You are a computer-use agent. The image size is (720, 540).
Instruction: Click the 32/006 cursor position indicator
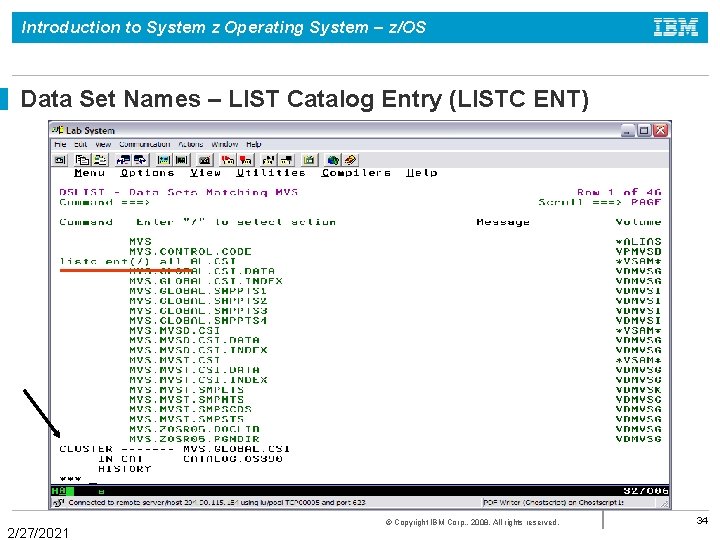pyautogui.click(x=645, y=491)
